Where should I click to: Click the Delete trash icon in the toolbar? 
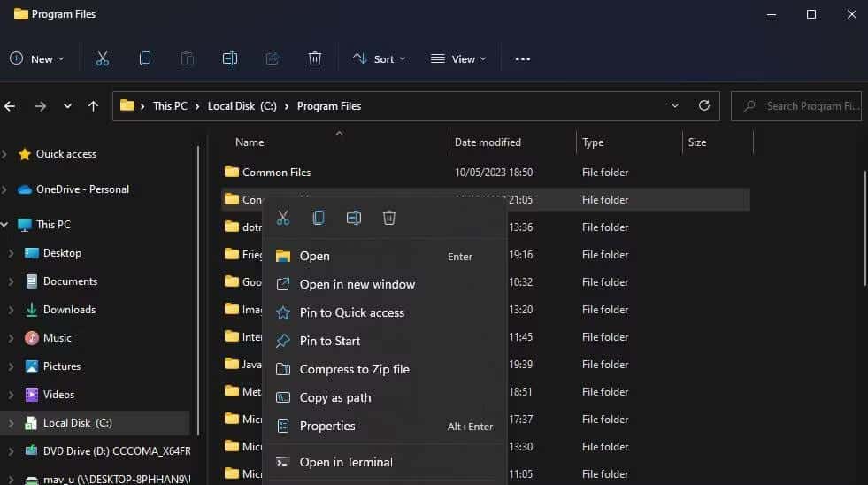(x=314, y=58)
